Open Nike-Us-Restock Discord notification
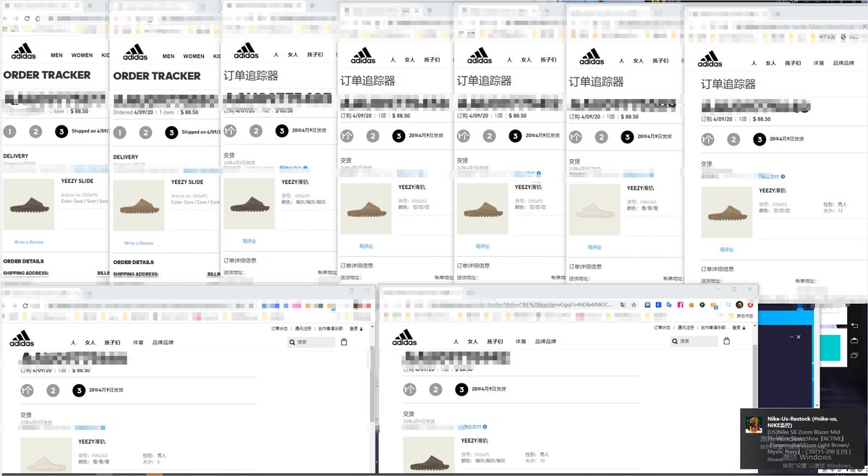The image size is (868, 476). coord(804,438)
